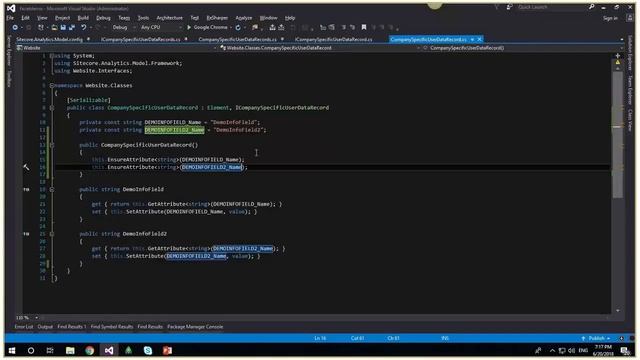
Task: Click the split editor plus icon
Action: point(618,56)
